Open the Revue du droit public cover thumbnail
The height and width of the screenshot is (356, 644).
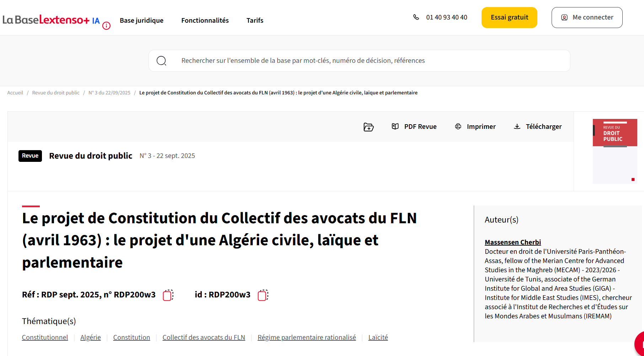coord(615,151)
